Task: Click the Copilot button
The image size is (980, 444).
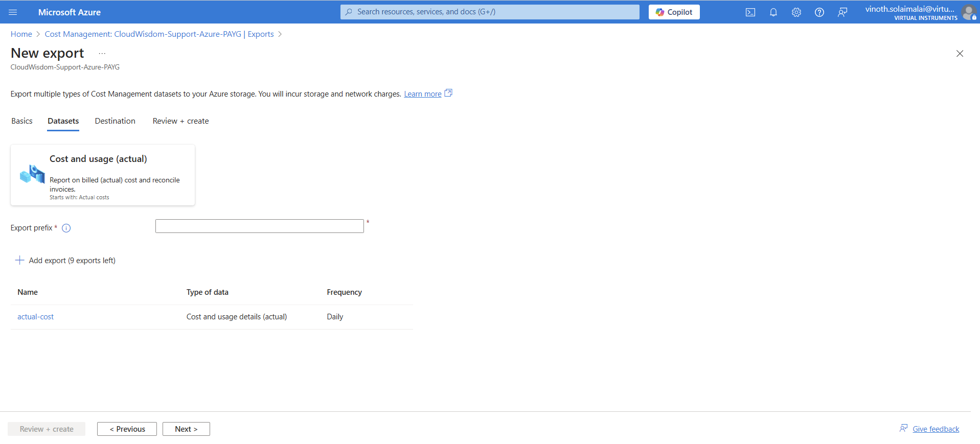Action: [674, 12]
